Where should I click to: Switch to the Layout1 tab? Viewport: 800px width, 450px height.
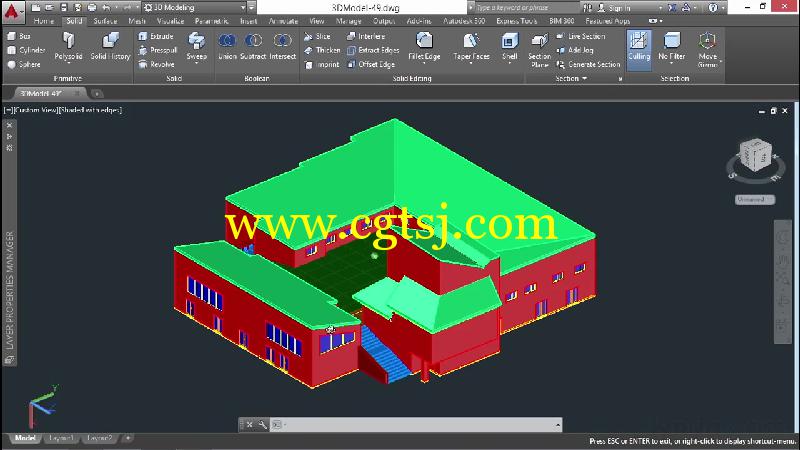61,438
